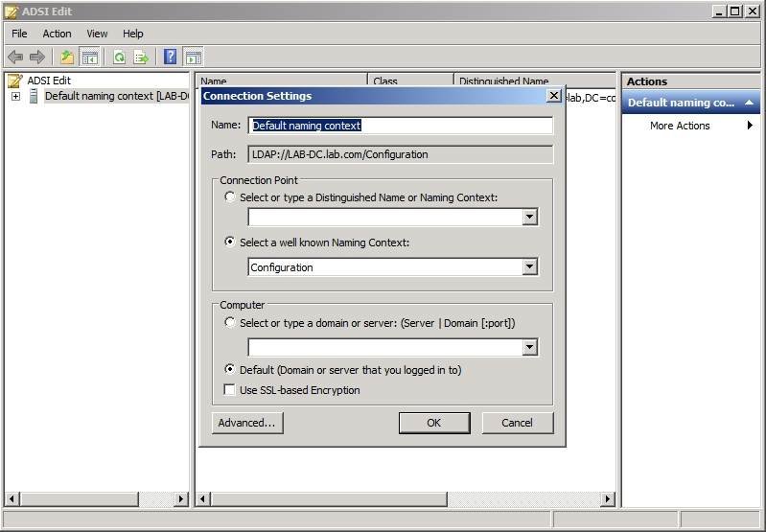Image resolution: width=766 pixels, height=532 pixels.
Task: Open the File menu
Action: 19,34
